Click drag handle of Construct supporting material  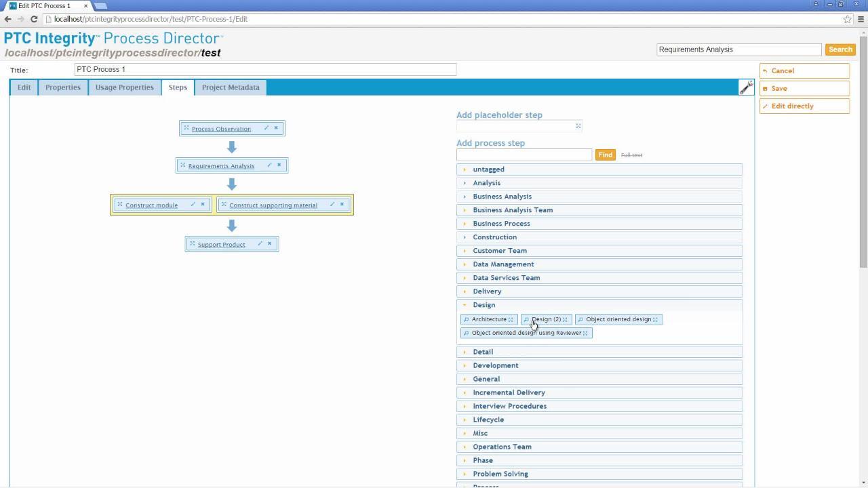[224, 204]
